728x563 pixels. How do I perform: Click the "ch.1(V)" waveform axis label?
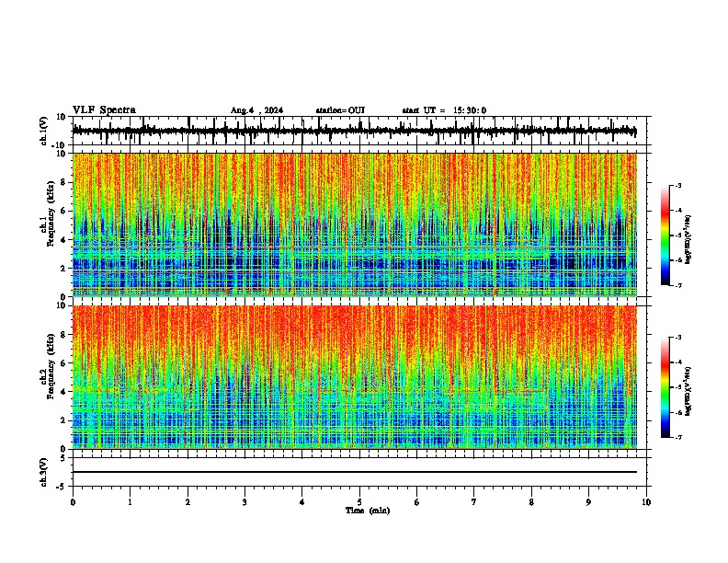point(44,131)
